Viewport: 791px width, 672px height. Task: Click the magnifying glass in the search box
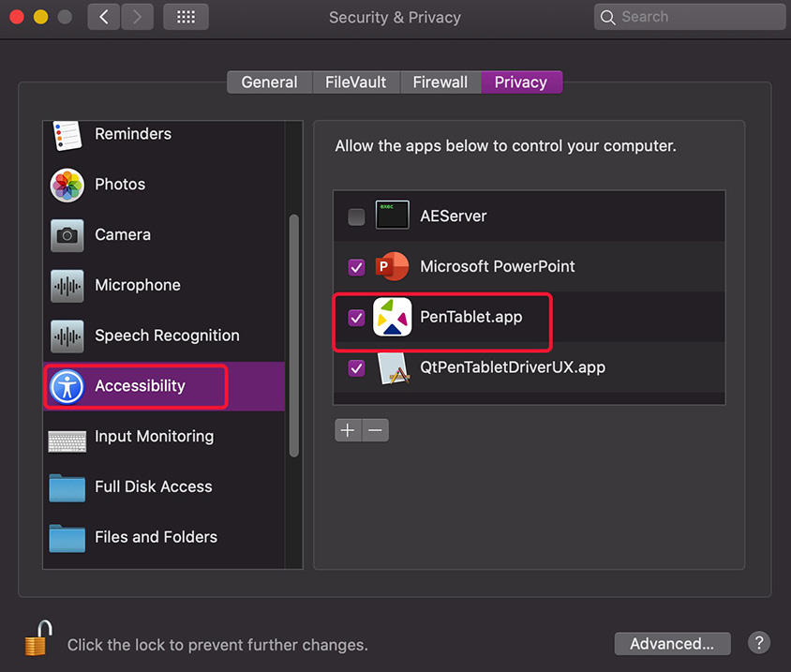click(608, 18)
